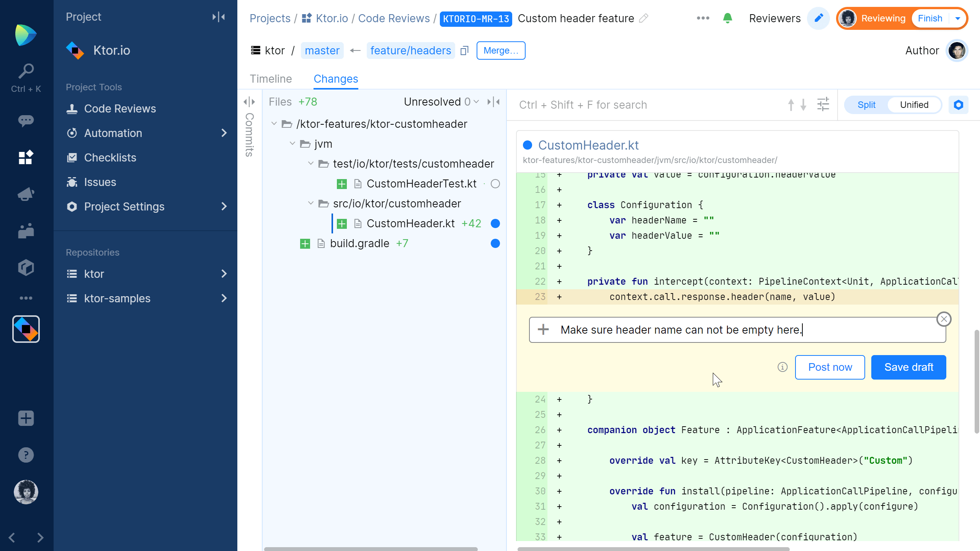Switch to the Changes tab
Image resolution: width=980 pixels, height=551 pixels.
[336, 79]
